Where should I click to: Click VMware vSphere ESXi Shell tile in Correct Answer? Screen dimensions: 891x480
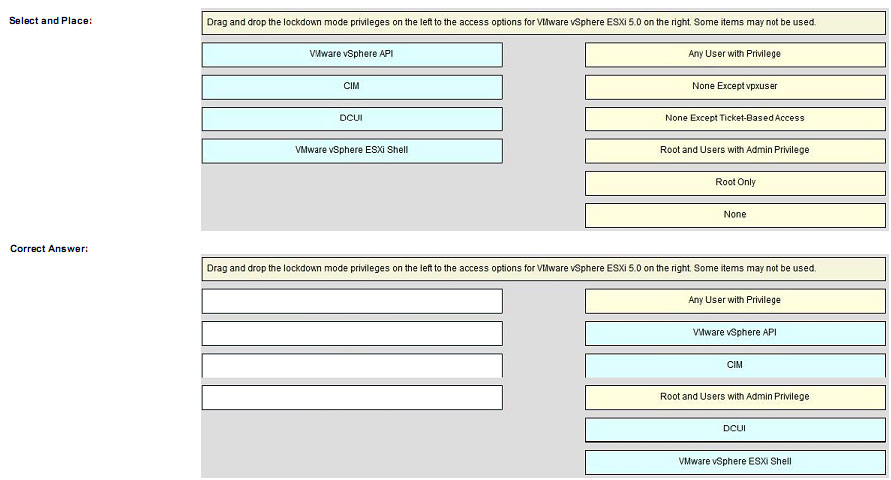[x=735, y=462]
